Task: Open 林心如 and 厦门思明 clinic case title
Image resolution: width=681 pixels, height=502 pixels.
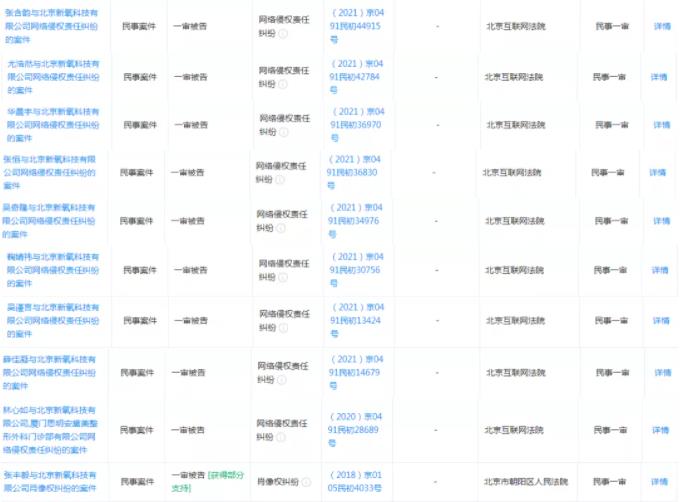Action: coord(50,430)
